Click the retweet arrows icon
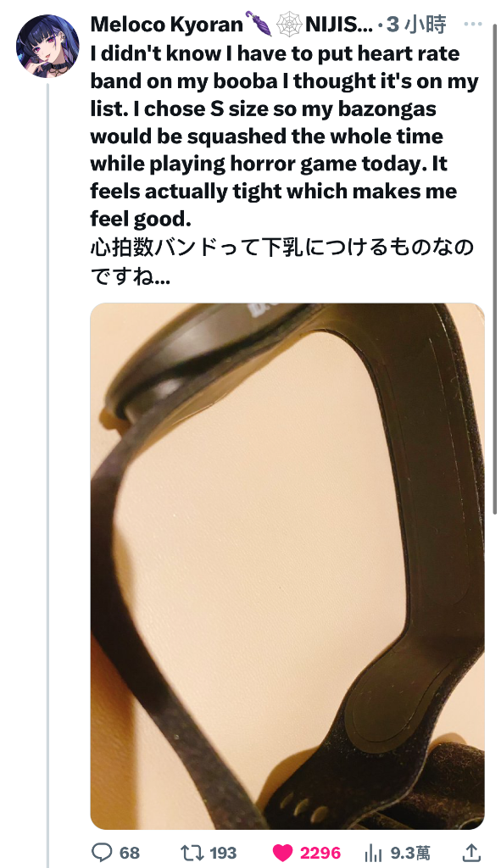Screen dimensions: 501x868 coord(192,852)
